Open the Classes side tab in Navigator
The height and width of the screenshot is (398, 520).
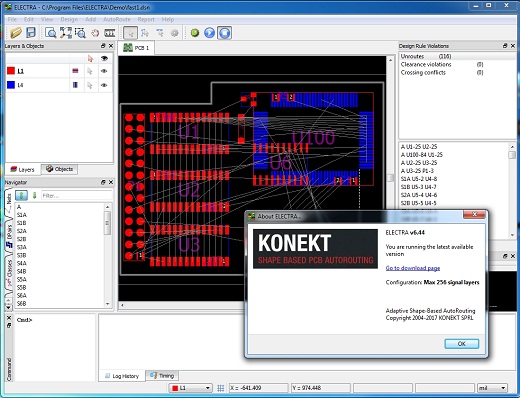[x=9, y=273]
